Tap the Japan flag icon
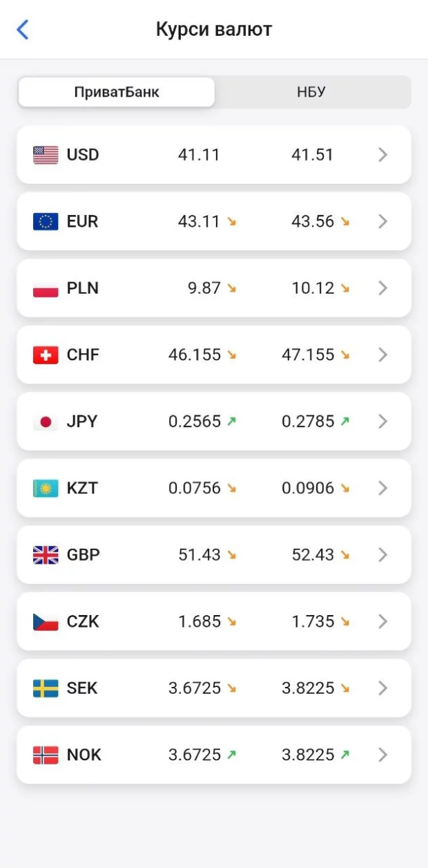Image resolution: width=428 pixels, height=868 pixels. (46, 422)
